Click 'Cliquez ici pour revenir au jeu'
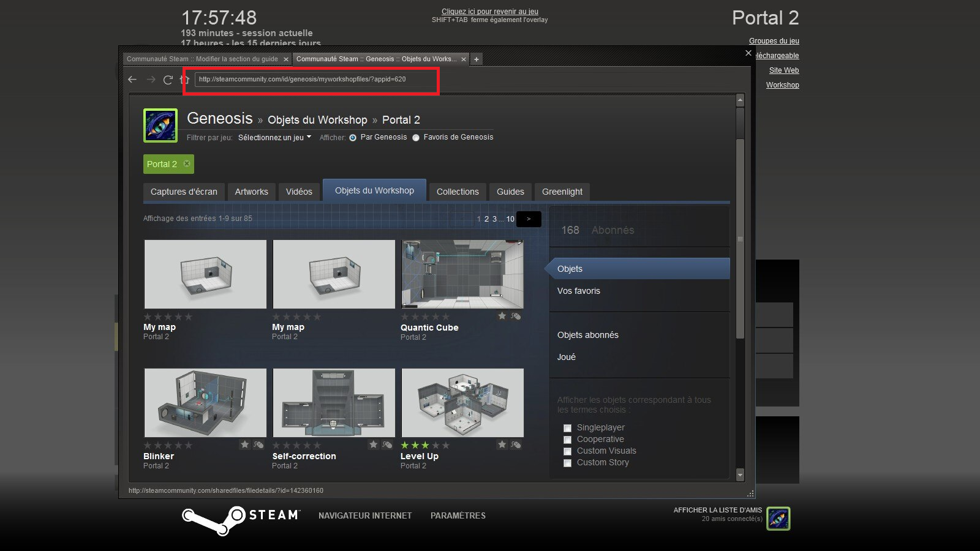Screen dimensions: 980x551 pos(490,12)
